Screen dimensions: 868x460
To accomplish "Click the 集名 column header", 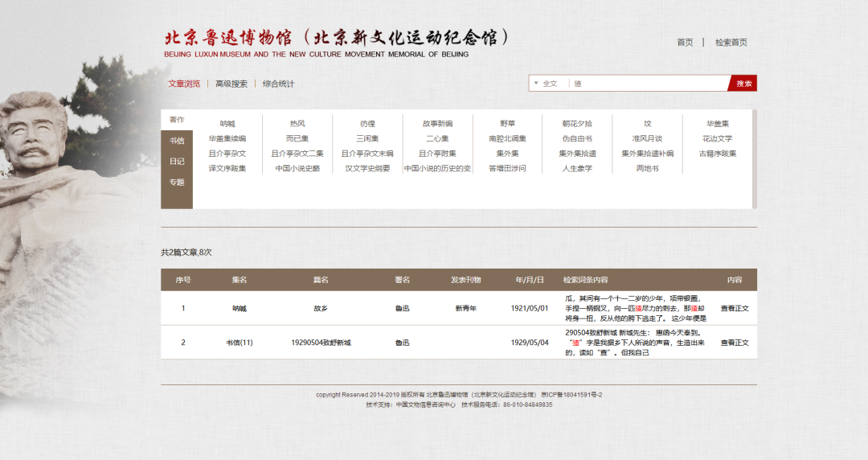I will pyautogui.click(x=240, y=280).
